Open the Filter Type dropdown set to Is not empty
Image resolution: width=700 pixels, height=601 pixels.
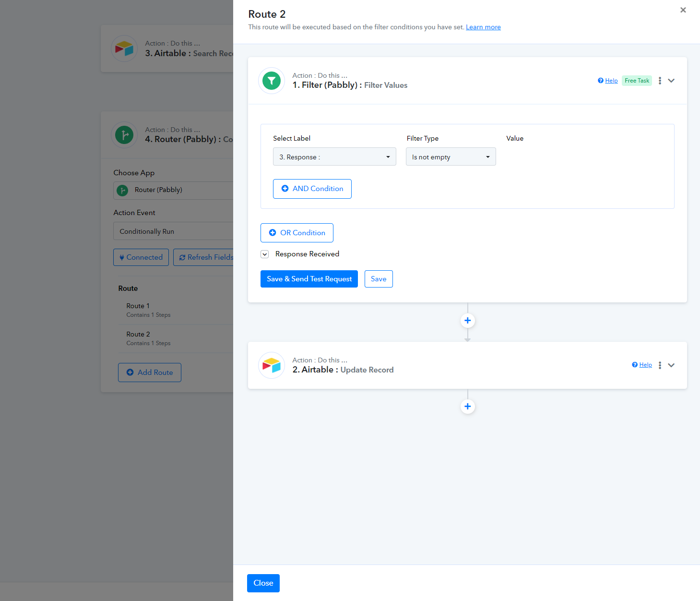(x=451, y=156)
